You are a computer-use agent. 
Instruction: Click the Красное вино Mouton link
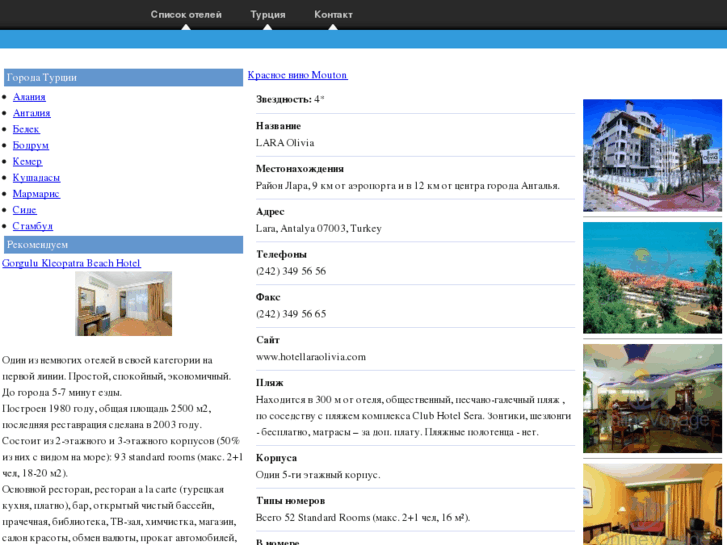[x=297, y=75]
